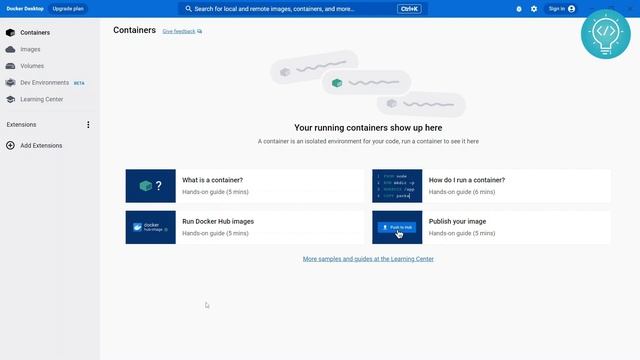Click the Add Extensions plus icon
Image resolution: width=640 pixels, height=360 pixels.
[11, 145]
